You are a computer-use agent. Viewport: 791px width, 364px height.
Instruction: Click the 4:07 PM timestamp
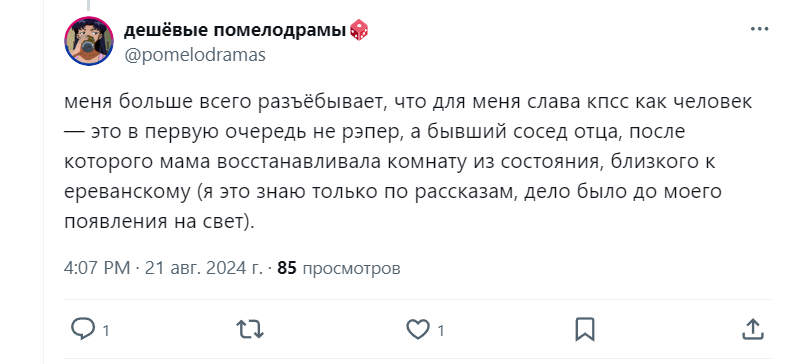pyautogui.click(x=97, y=268)
